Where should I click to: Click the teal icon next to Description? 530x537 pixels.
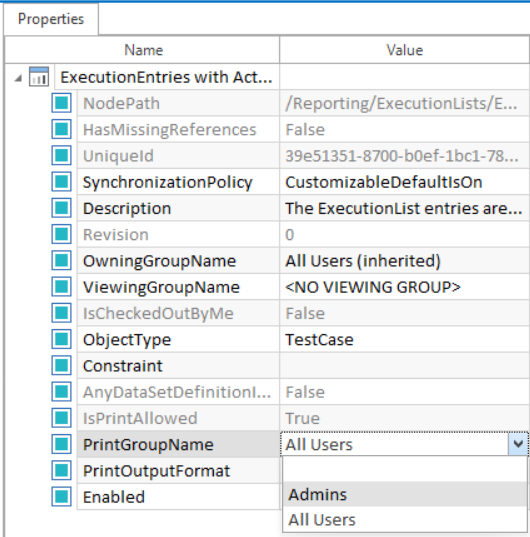pos(62,208)
